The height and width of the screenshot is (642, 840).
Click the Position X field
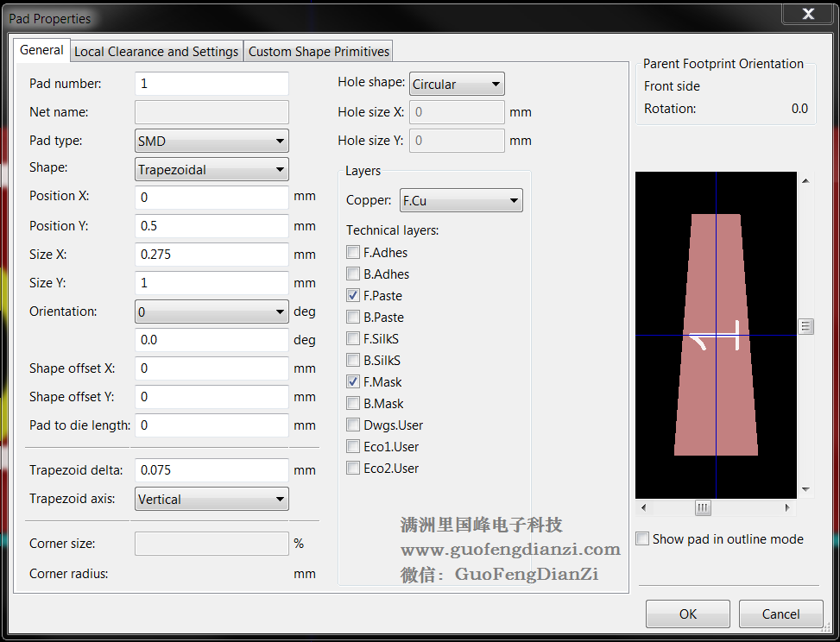click(212, 198)
